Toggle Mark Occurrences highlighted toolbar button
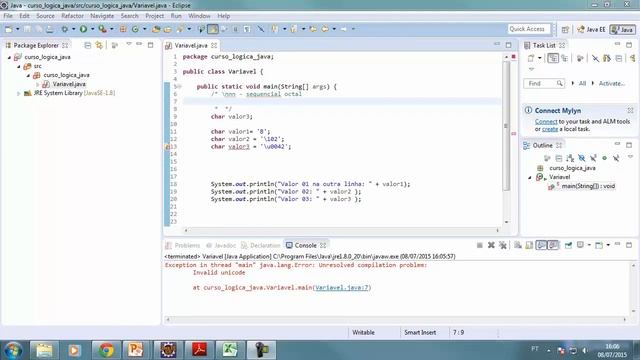The width and height of the screenshot is (640, 360). [213, 29]
